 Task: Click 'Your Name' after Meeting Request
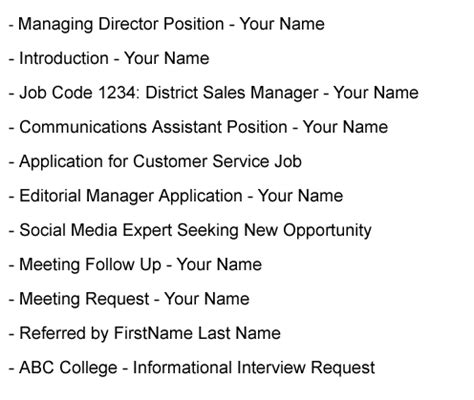coord(207,299)
